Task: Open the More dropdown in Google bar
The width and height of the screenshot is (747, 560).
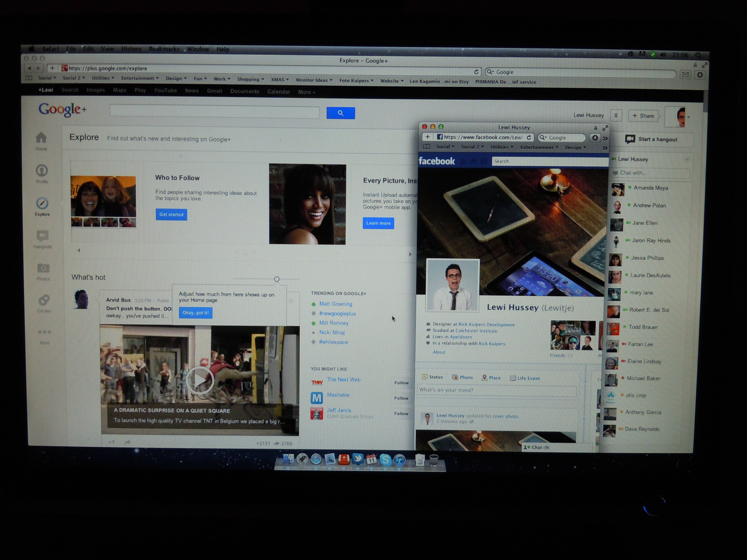Action: [x=306, y=92]
